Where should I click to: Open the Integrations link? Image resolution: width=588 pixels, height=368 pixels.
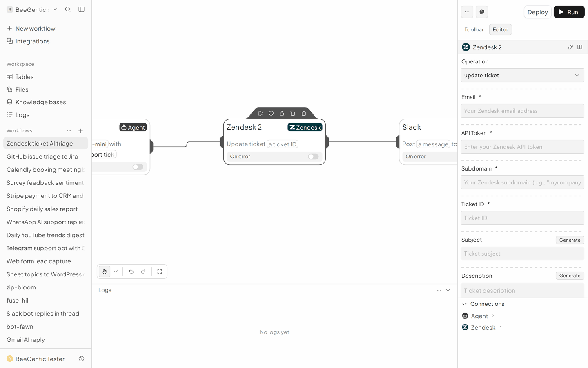coord(46,41)
